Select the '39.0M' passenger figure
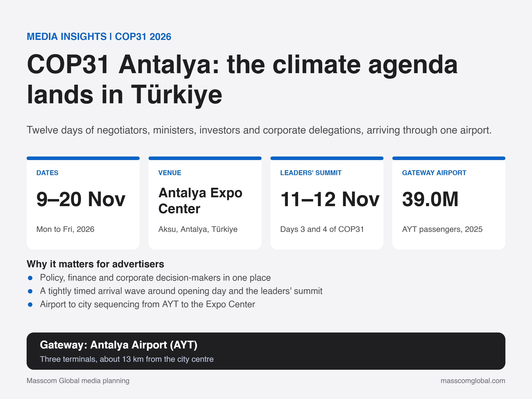 click(x=430, y=199)
